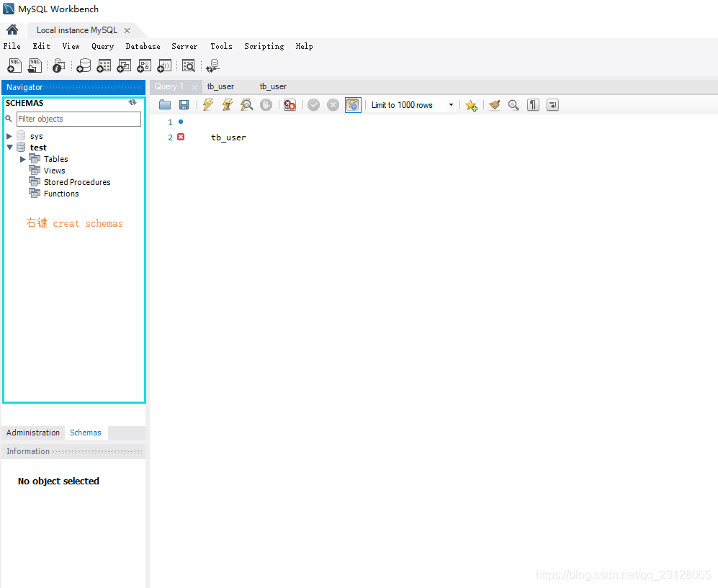Create a new view using the view icon
The height and width of the screenshot is (588, 718).
pyautogui.click(x=123, y=65)
